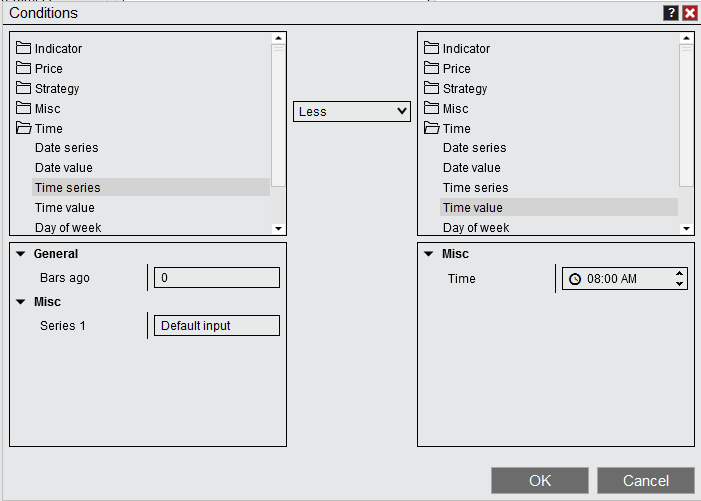Select Date series in right tree
This screenshot has height=501, width=701.
pyautogui.click(x=474, y=148)
